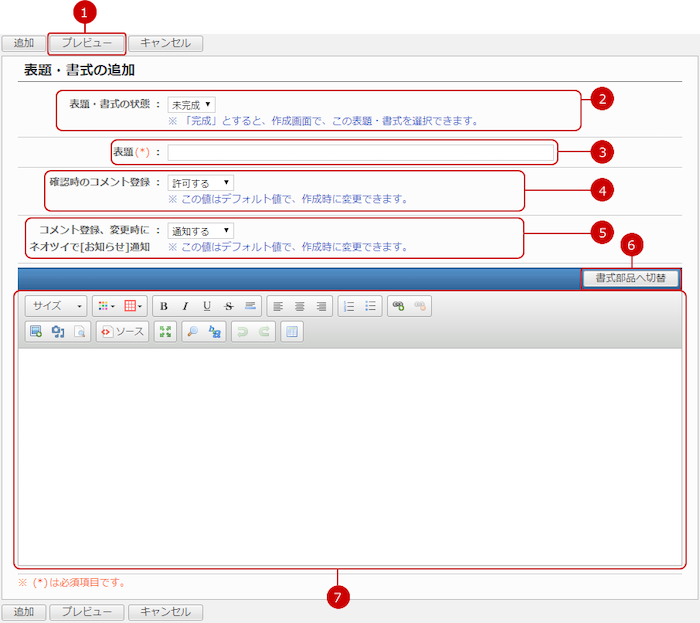Open the 表題・書式の状態 dropdown
The height and width of the screenshot is (623, 700).
pos(192,104)
